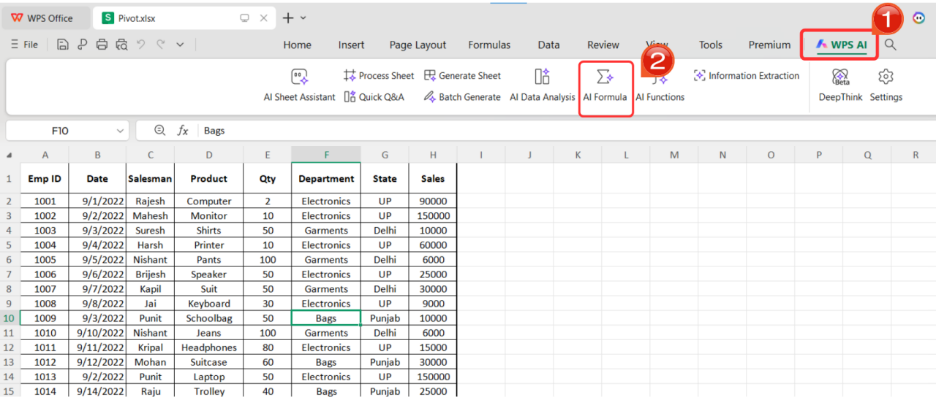Open AI Data Analysis

pos(542,85)
